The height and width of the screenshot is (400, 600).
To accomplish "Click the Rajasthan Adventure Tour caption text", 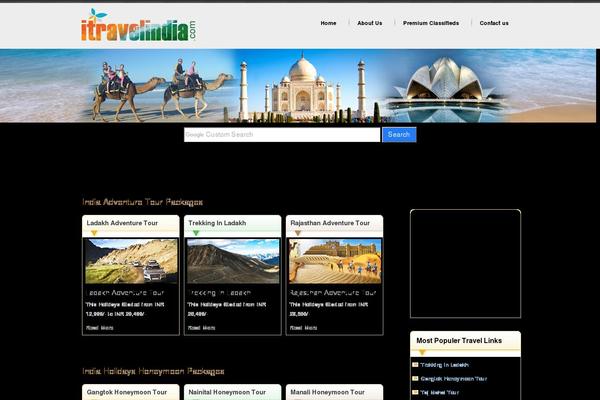I will point(333,293).
